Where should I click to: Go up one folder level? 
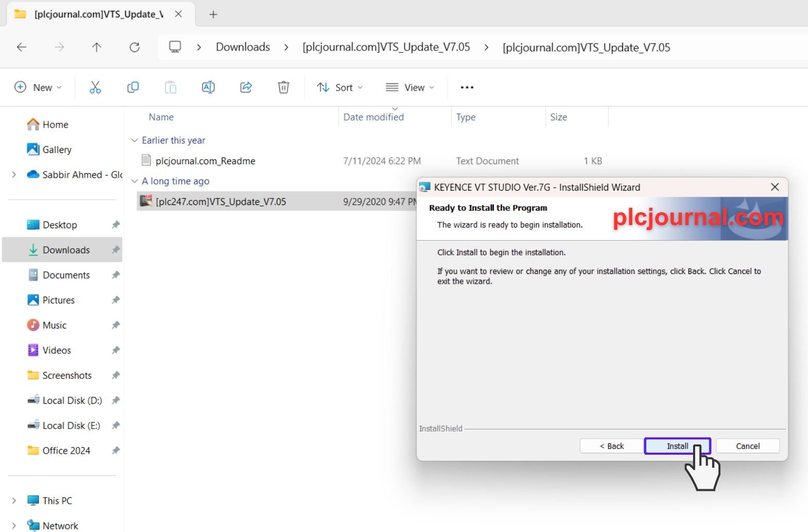(x=96, y=47)
